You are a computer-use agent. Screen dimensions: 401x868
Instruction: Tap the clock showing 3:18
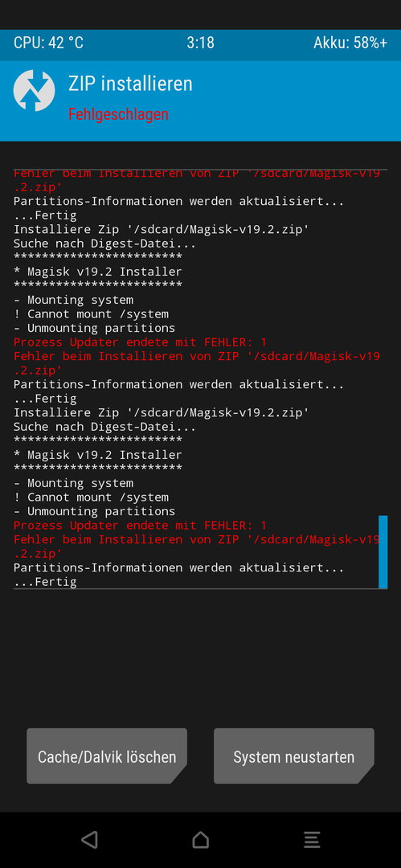(201, 43)
